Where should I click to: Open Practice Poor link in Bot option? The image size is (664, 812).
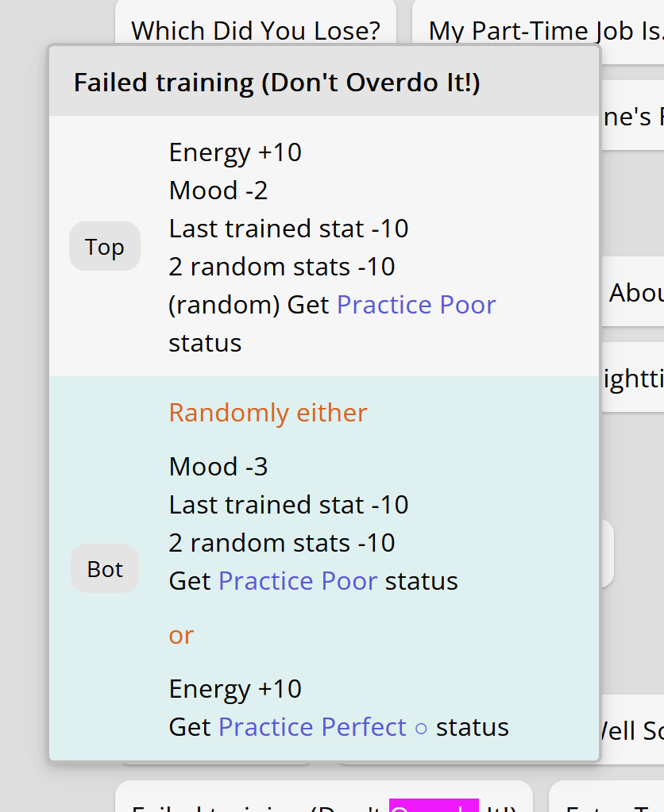pos(298,580)
